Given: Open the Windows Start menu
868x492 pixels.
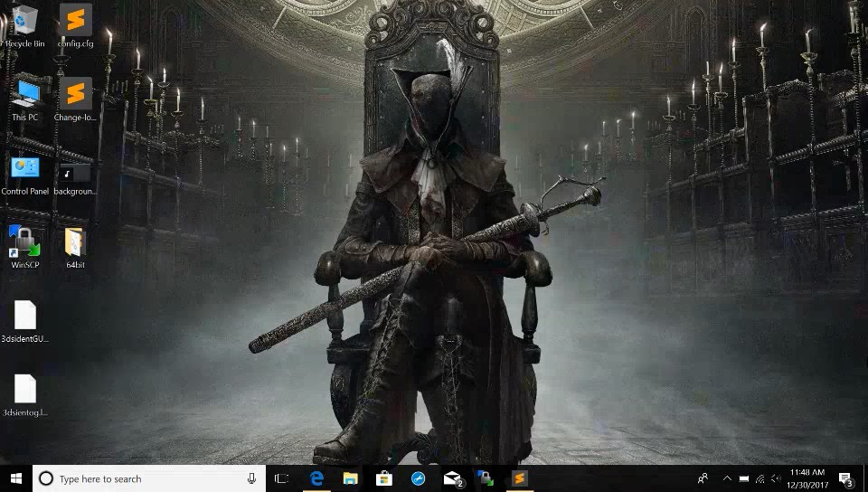Looking at the screenshot, I should click(15, 478).
